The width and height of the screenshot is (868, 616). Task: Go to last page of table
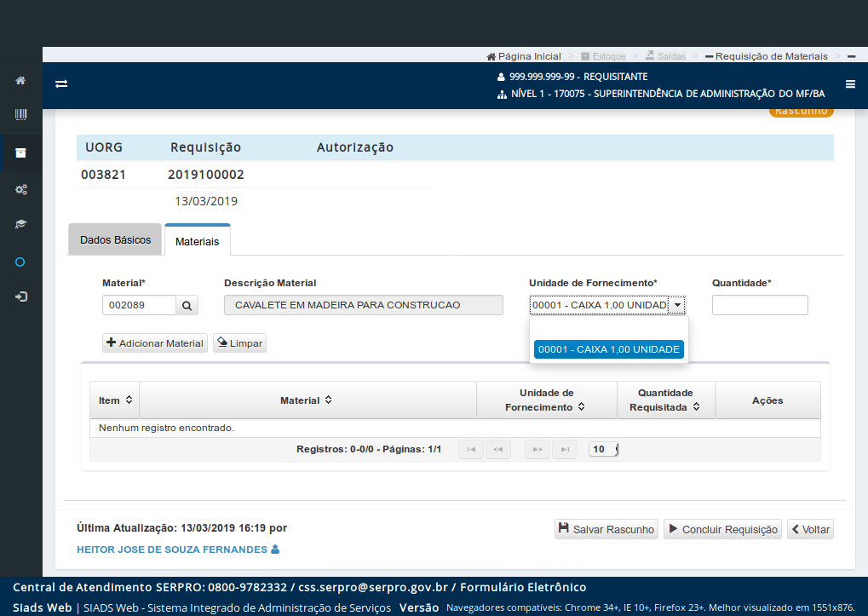coord(565,449)
